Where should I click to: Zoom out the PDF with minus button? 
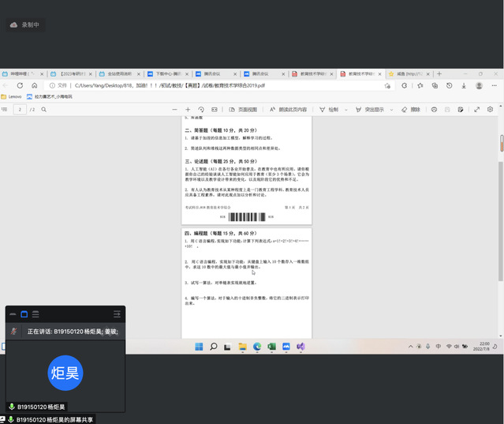[x=174, y=110]
